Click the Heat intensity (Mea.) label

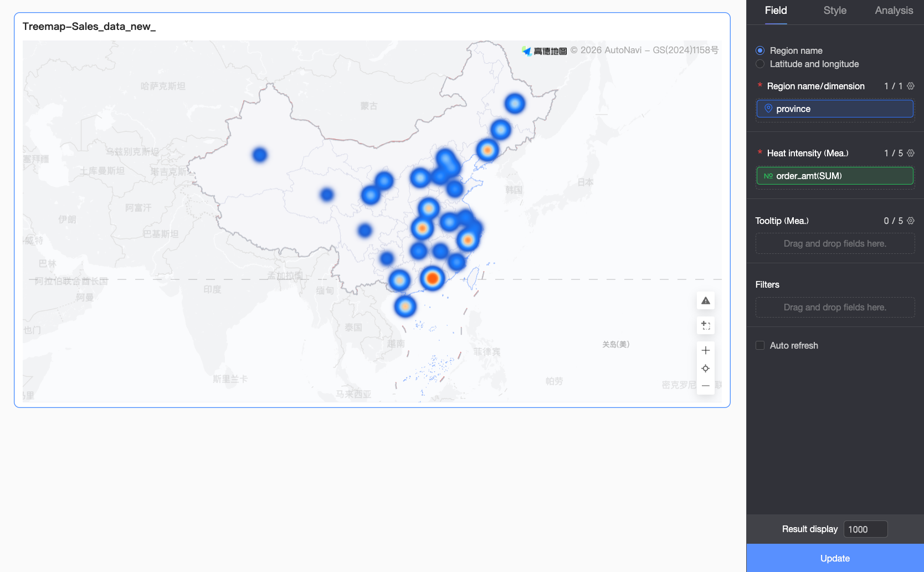tap(808, 153)
